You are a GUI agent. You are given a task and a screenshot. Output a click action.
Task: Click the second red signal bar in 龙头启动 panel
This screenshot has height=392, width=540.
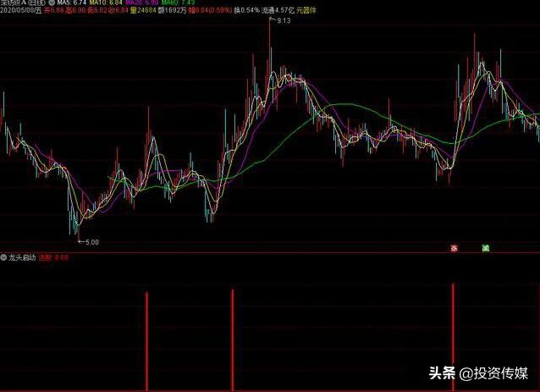233,340
